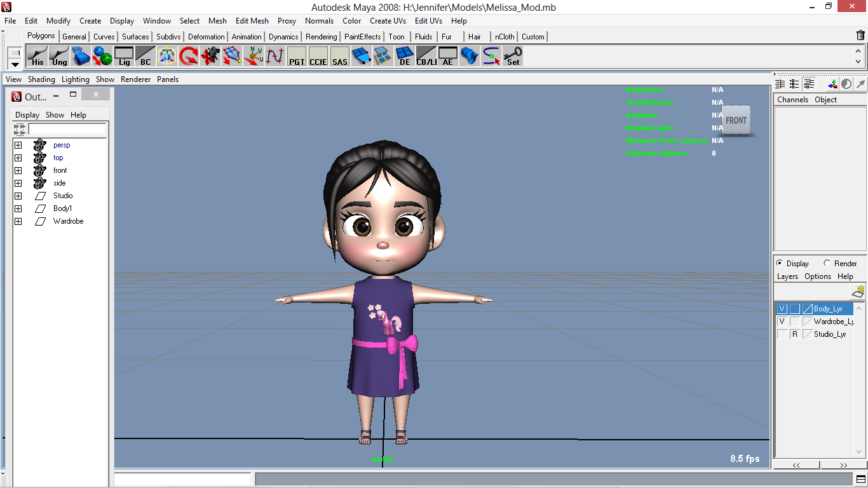Click the CB/LE shelf button

pyautogui.click(x=426, y=56)
